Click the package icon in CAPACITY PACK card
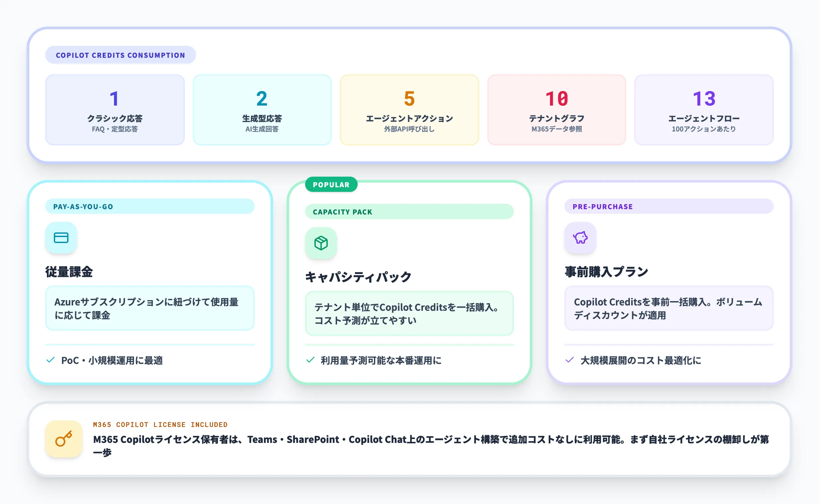819x504 pixels. click(x=321, y=243)
